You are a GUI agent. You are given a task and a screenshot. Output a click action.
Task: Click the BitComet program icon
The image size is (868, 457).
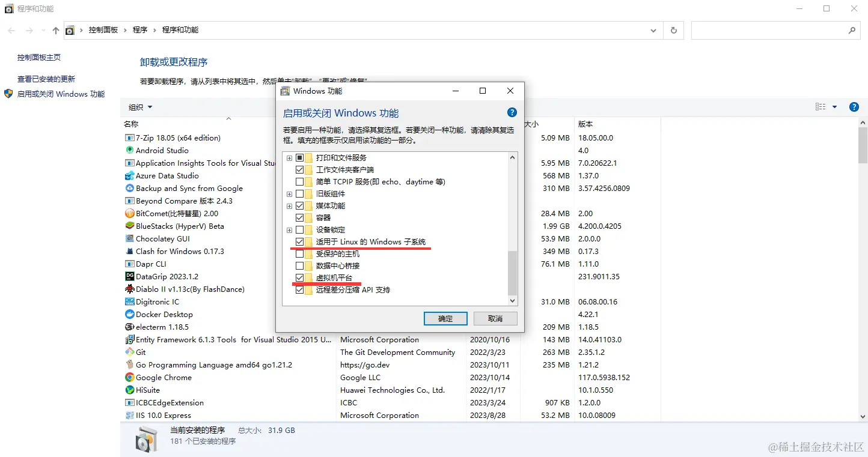pos(129,213)
